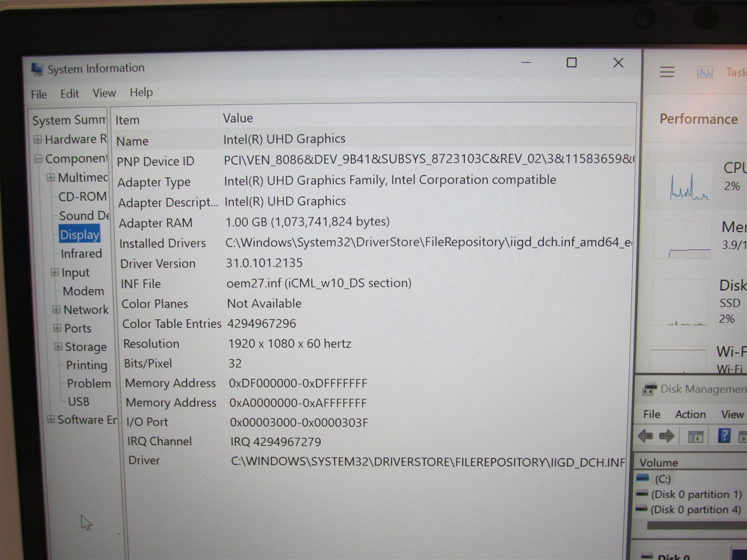
Task: Collapse the Components tree node
Action: [38, 159]
